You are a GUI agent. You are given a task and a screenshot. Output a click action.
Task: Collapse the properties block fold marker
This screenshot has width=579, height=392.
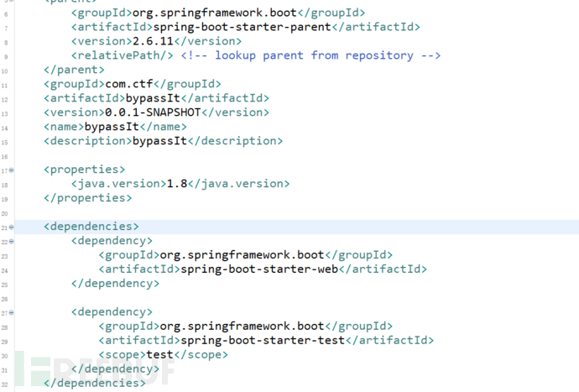[11, 170]
